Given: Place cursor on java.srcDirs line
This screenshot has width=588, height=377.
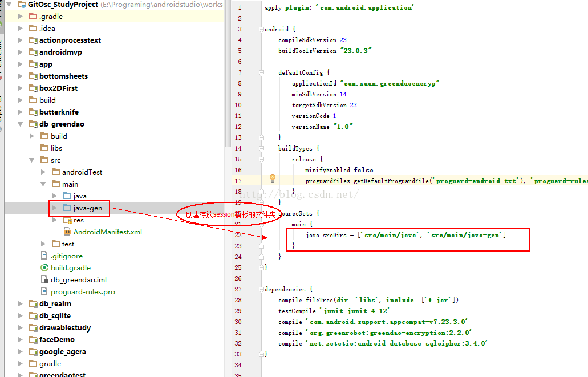Looking at the screenshot, I should click(405, 235).
